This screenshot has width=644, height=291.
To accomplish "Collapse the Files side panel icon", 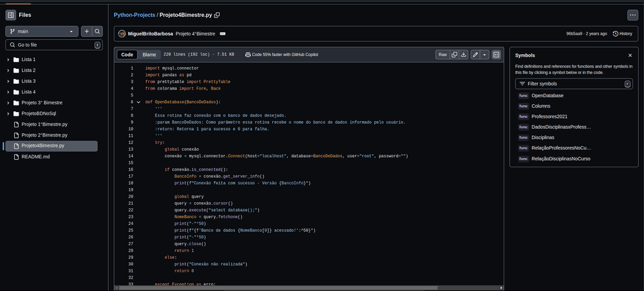I will coord(11,15).
